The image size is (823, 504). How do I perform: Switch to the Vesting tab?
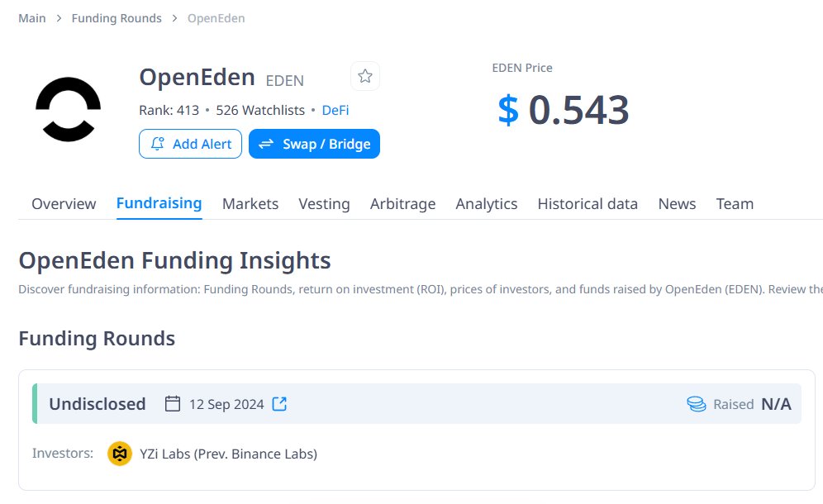click(x=324, y=204)
